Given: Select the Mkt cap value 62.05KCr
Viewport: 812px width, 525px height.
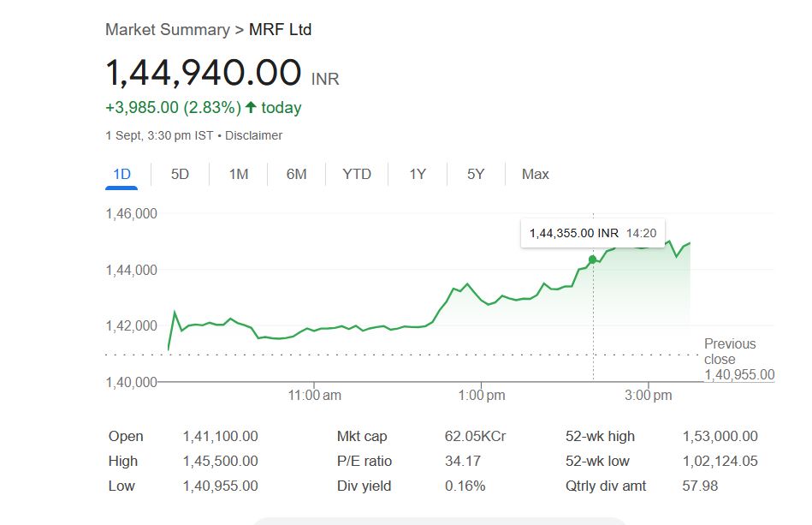Looking at the screenshot, I should [x=475, y=436].
